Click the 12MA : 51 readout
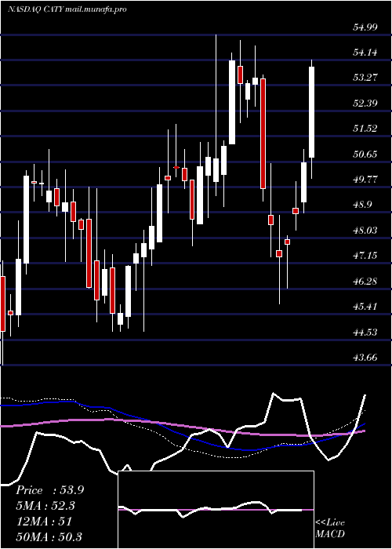 [44, 521]
